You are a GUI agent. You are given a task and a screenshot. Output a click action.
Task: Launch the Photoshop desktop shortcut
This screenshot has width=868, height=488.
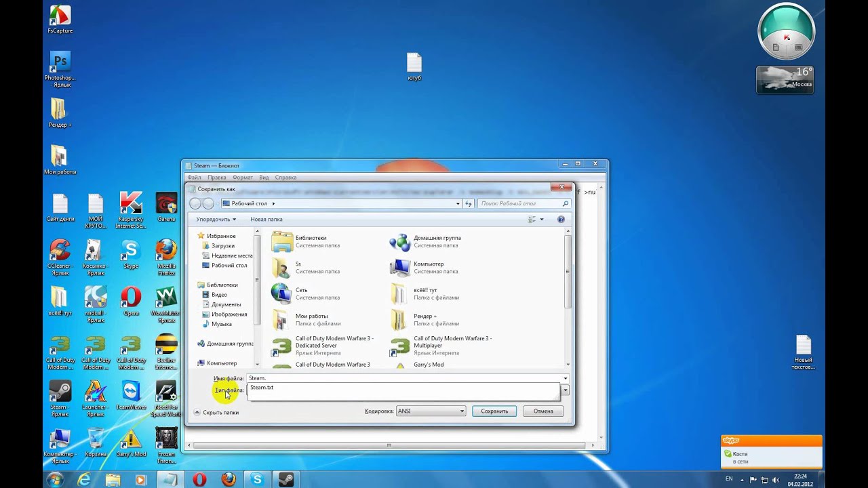point(60,70)
